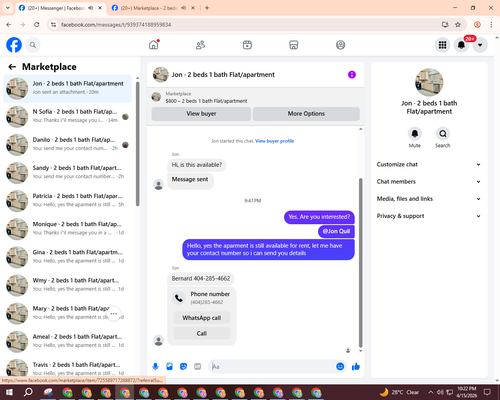500x400 pixels.
Task: Open the Watch video icon
Action: (247, 45)
